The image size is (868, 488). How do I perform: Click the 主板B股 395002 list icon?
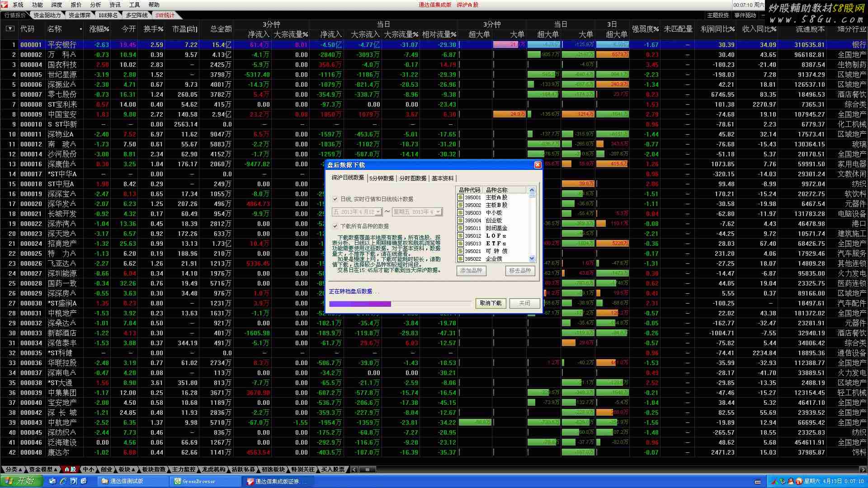coord(460,205)
